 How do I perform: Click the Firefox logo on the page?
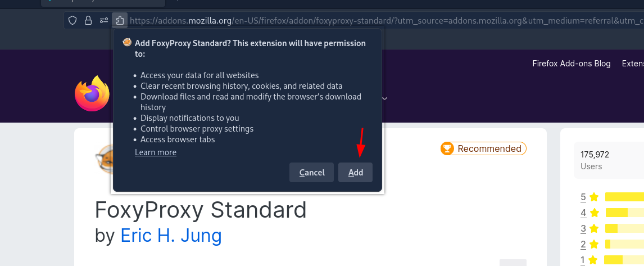(x=92, y=93)
